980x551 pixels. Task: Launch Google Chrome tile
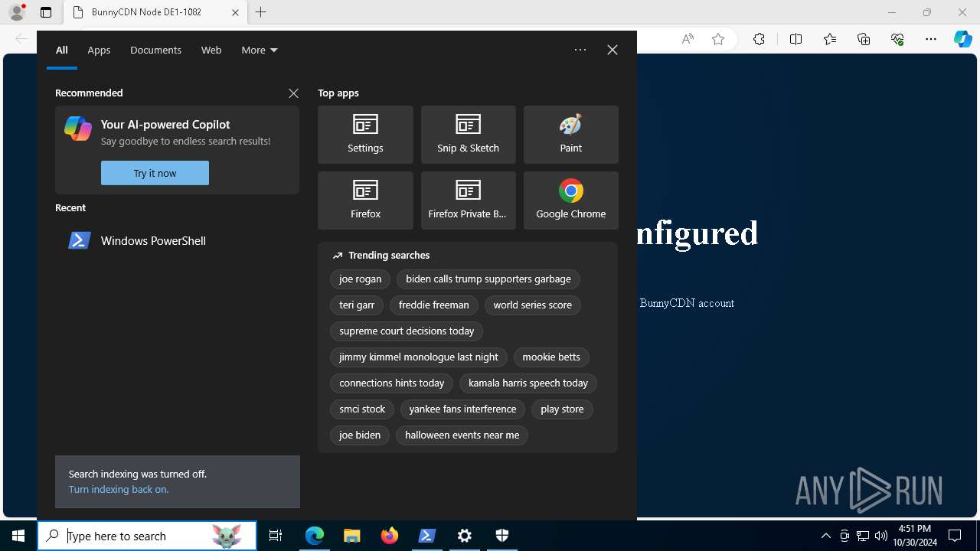(570, 201)
